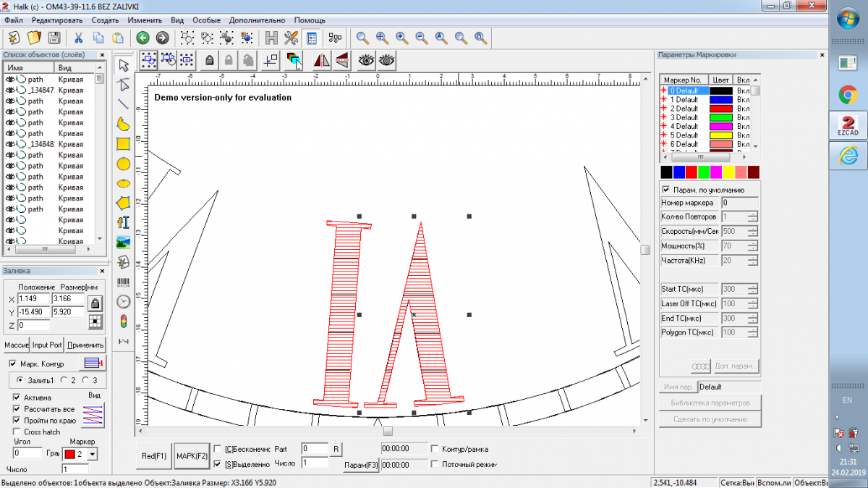Click the Применить button

[x=85, y=345]
